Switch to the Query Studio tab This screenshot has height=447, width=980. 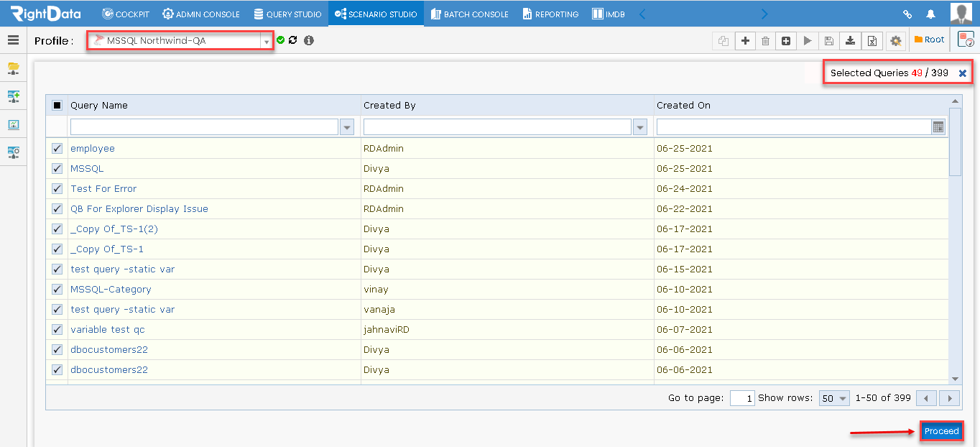pos(288,14)
